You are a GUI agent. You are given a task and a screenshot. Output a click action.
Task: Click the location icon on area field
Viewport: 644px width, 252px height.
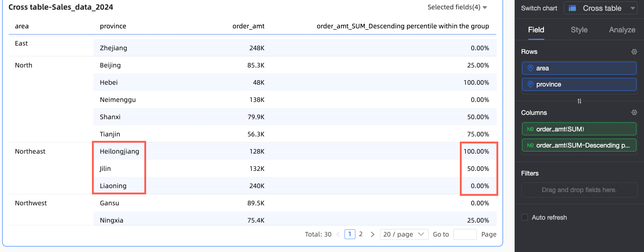click(530, 68)
